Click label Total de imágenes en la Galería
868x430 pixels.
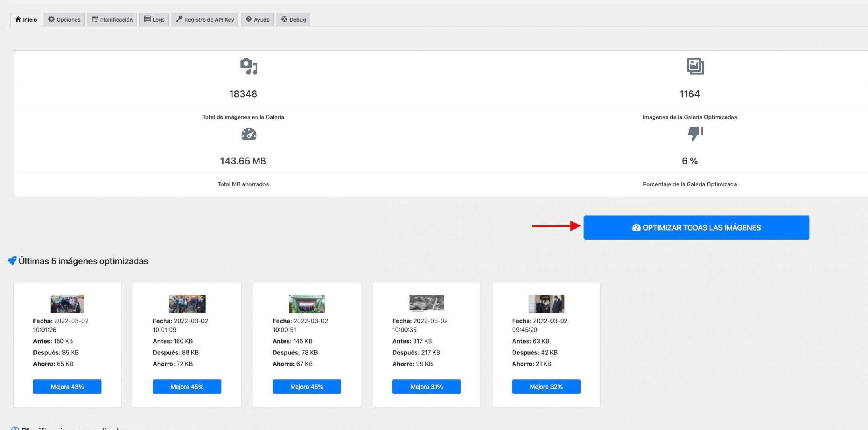pyautogui.click(x=243, y=117)
